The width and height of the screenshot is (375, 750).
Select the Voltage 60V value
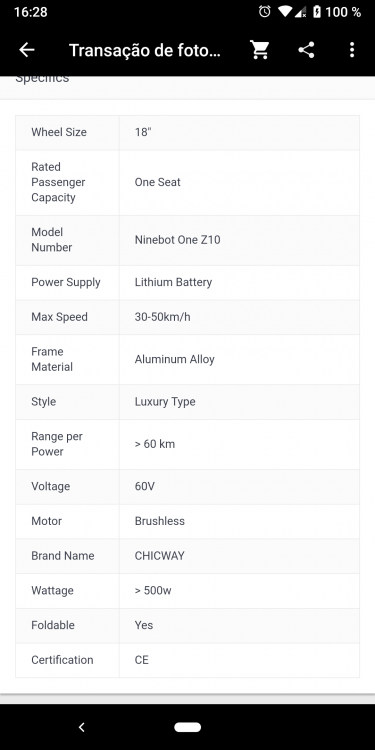click(x=144, y=486)
